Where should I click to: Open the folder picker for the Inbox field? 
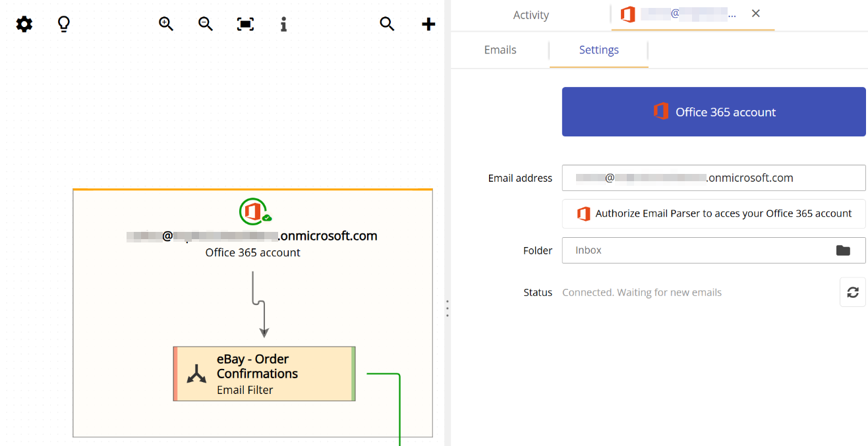coord(844,250)
